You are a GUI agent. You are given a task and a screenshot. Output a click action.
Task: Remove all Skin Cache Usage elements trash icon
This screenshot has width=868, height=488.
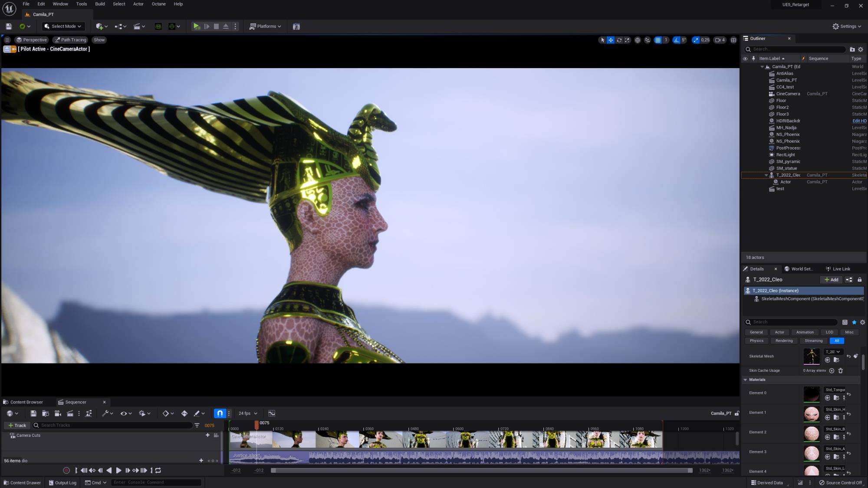[840, 370]
